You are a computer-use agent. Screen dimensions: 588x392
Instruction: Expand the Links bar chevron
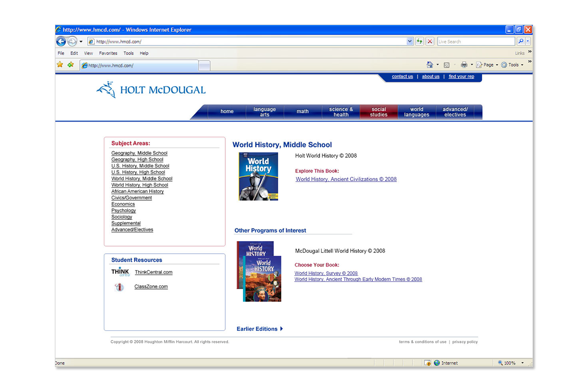(530, 51)
